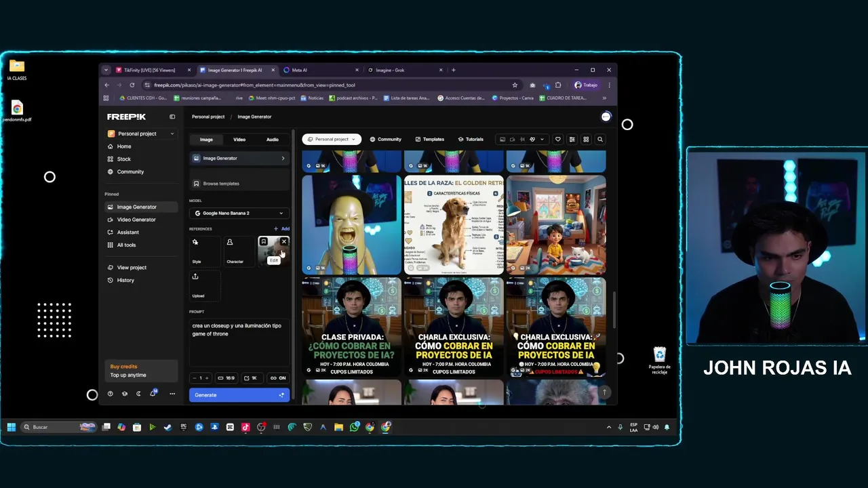868x488 pixels.
Task: Open Chrome extensions puzzle icon
Action: 558,85
